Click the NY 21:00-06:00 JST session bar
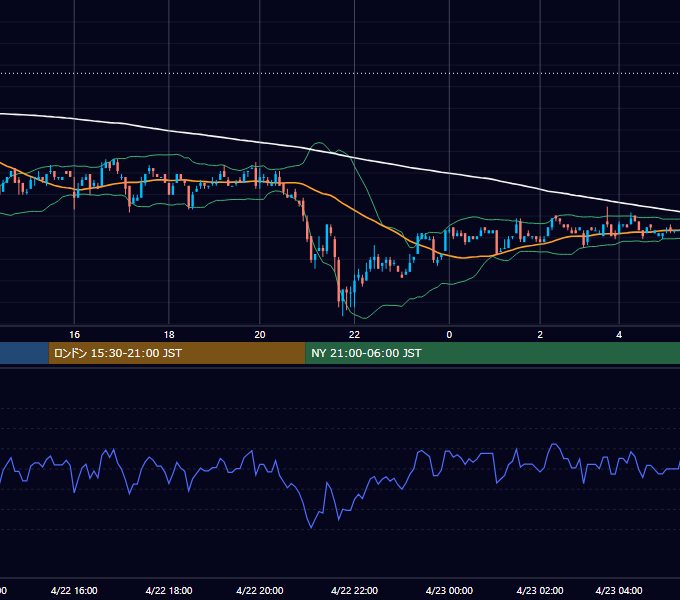The image size is (680, 600). tap(493, 353)
